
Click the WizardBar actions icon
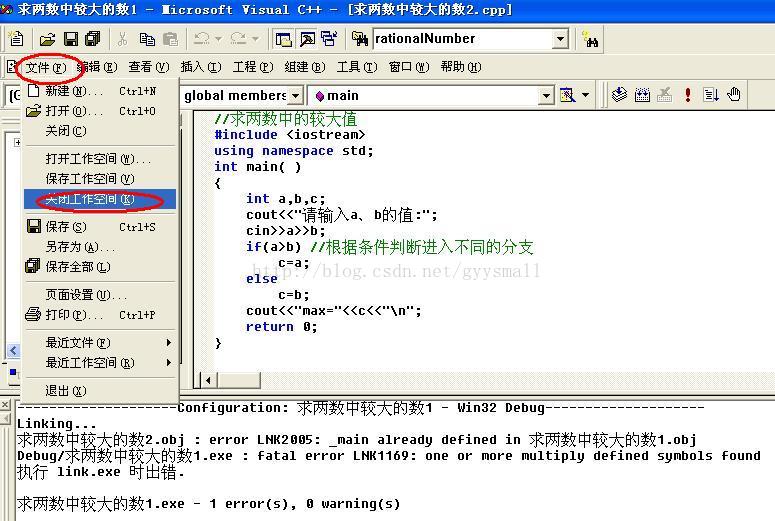point(567,94)
